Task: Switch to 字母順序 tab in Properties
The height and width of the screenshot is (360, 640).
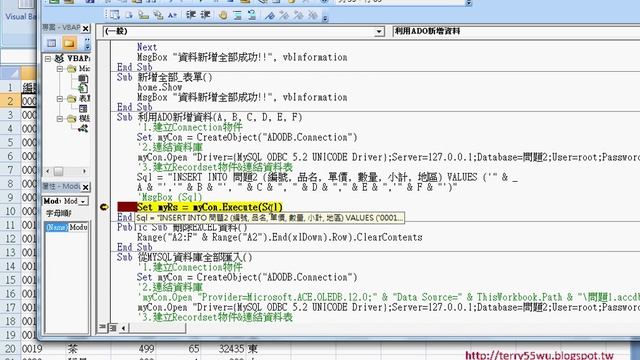Action: pyautogui.click(x=58, y=213)
